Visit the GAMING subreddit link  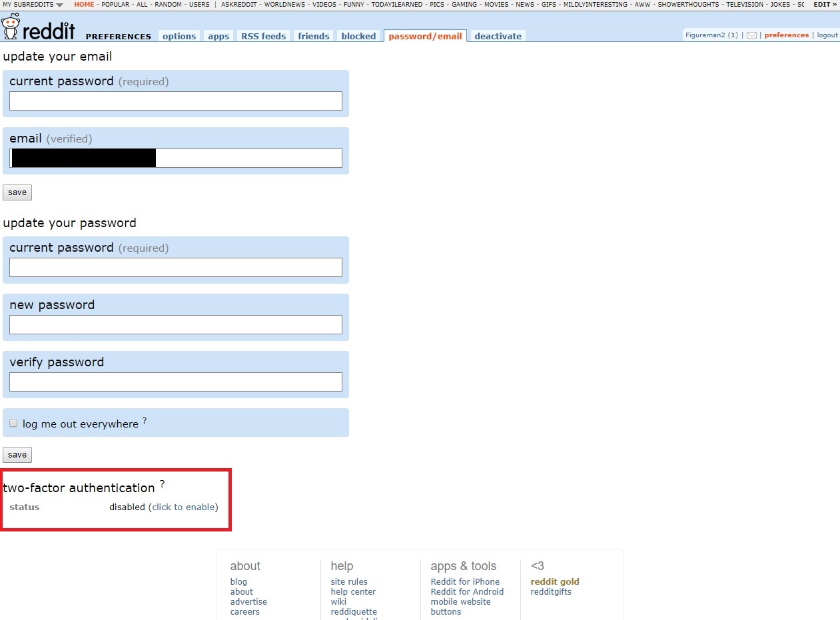click(464, 5)
